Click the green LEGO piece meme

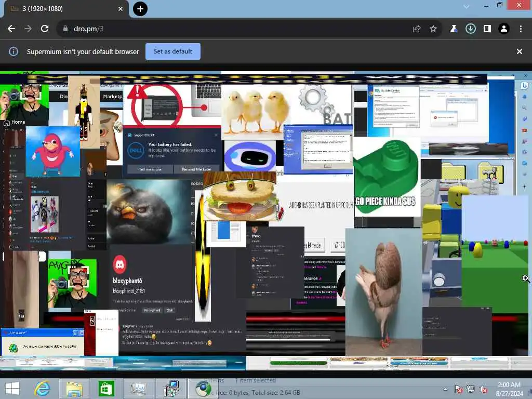pyautogui.click(x=387, y=177)
